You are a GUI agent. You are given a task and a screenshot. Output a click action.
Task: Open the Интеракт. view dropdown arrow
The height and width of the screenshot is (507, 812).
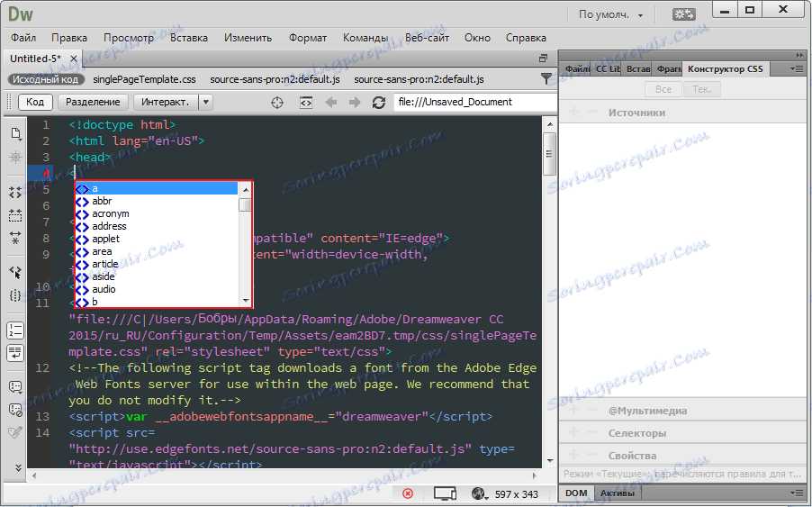(206, 102)
